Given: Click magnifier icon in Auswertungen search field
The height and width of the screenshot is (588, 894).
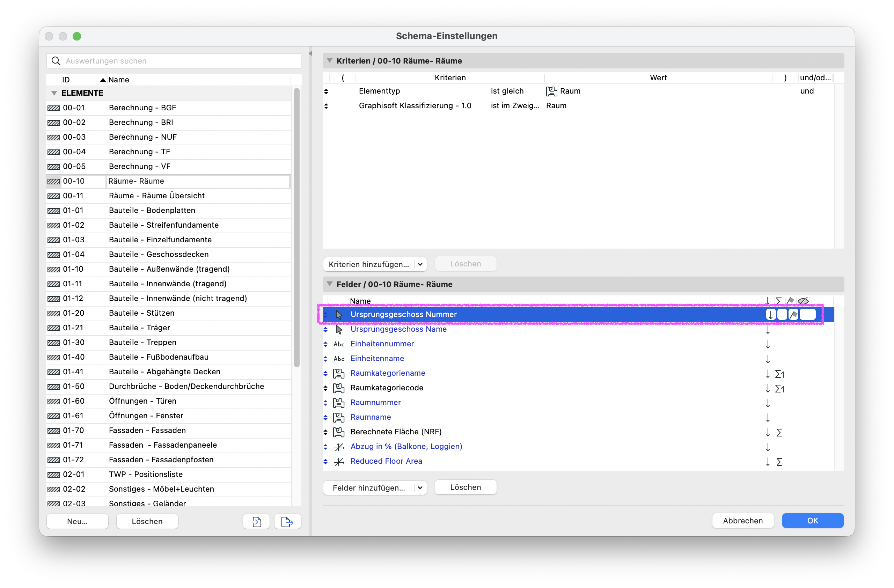Looking at the screenshot, I should click(56, 61).
